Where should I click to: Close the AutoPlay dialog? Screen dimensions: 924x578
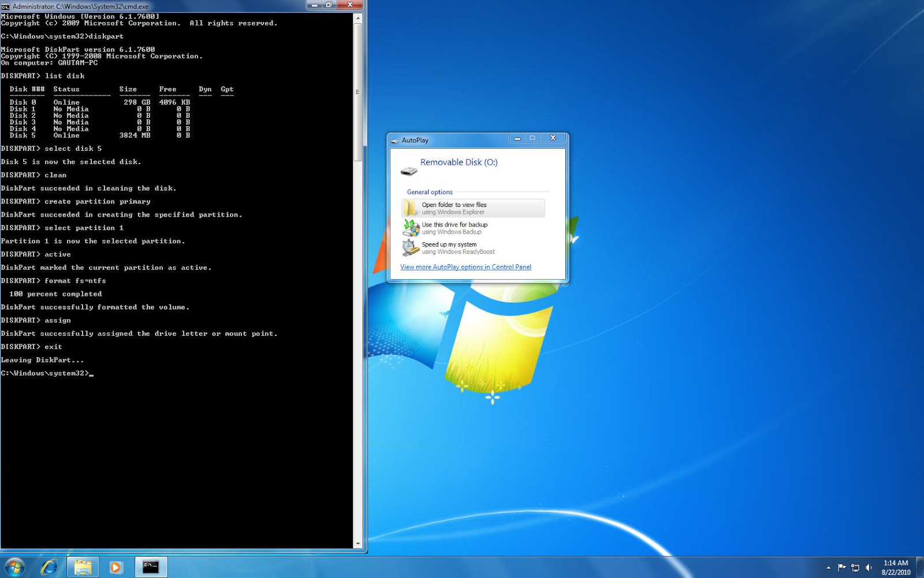point(553,138)
